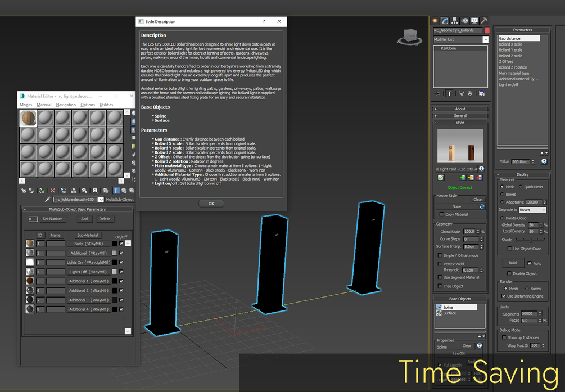Screen dimensions: 565x392
Task: Enable the Copy Material checkbox
Action: tap(441, 214)
